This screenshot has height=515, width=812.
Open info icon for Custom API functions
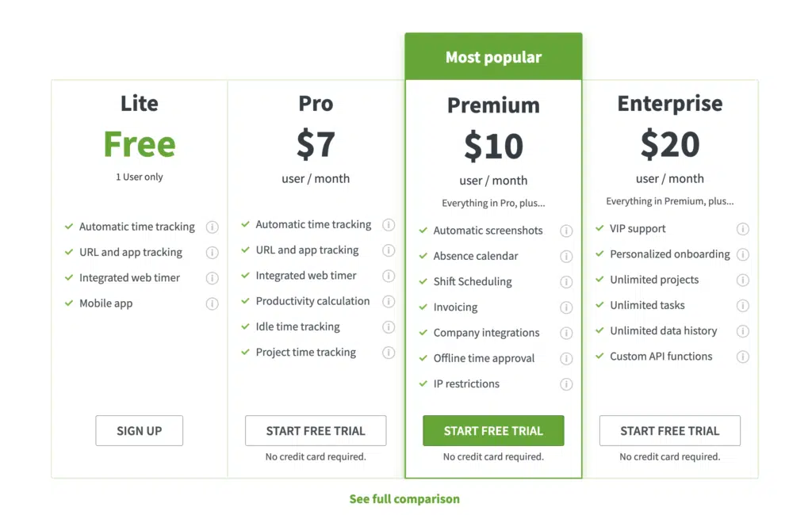742,357
